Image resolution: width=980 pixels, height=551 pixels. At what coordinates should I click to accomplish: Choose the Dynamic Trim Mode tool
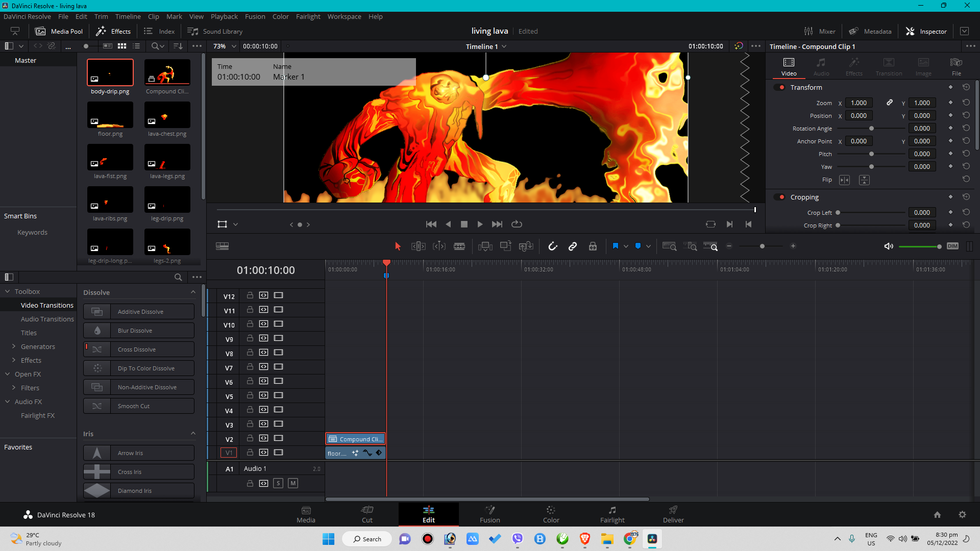(439, 246)
